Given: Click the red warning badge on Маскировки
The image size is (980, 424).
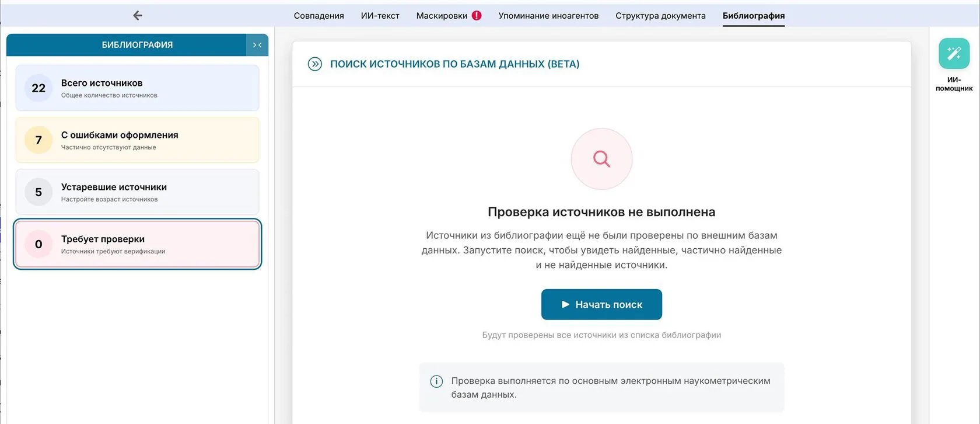Looking at the screenshot, I should 477,16.
